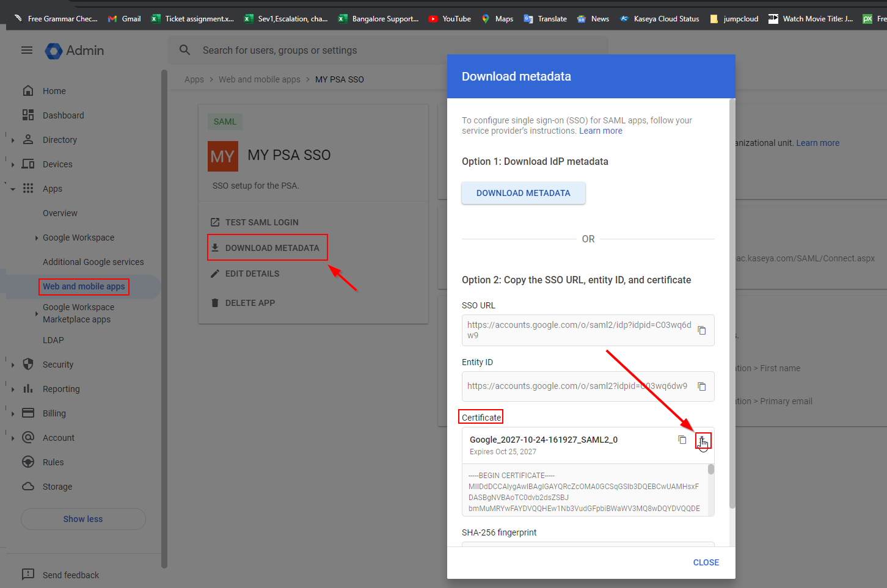The height and width of the screenshot is (588, 887).
Task: Copy the Entity ID to clipboard
Action: 702,387
